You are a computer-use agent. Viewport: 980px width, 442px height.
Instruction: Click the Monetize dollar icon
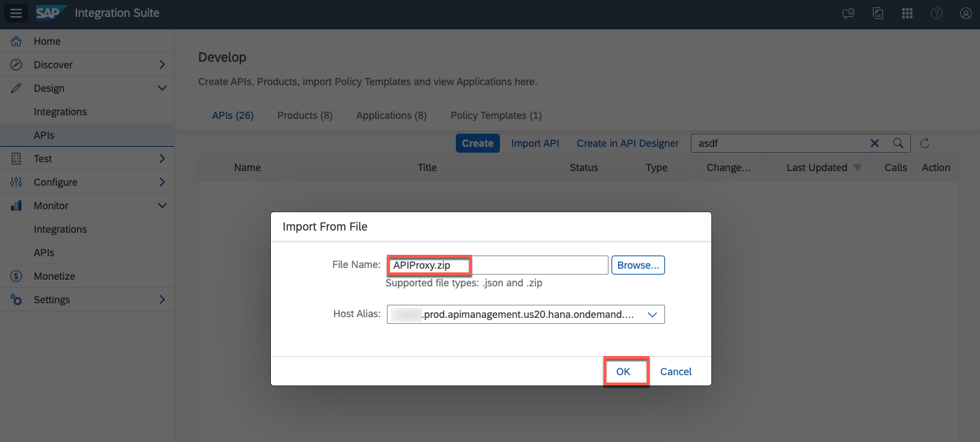[x=16, y=276]
